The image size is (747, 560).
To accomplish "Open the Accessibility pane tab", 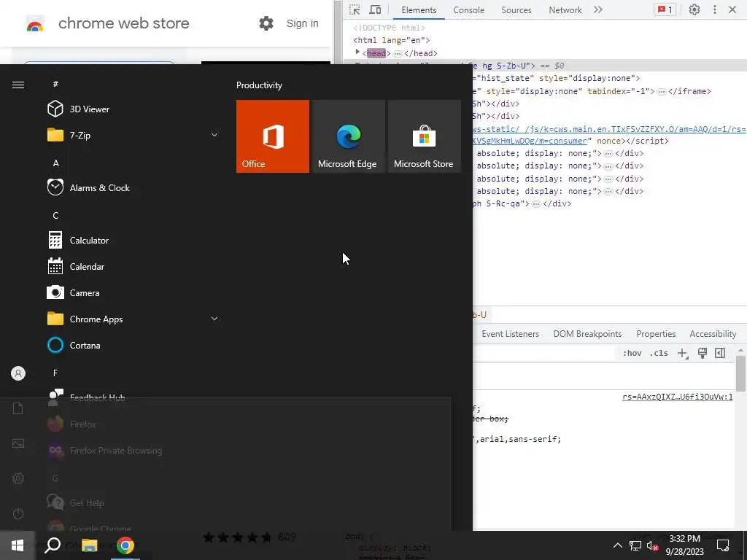I will click(x=713, y=334).
